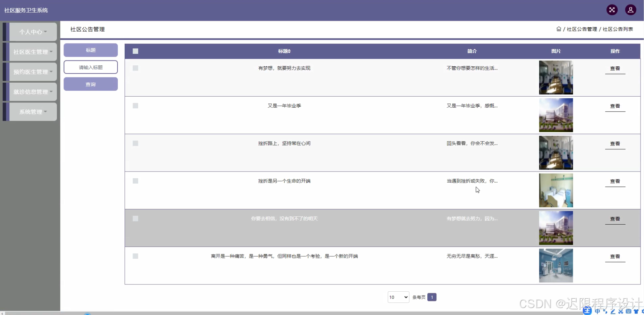Open the soft keyboard icon in the input toolbar
The image size is (644, 315).
tap(628, 312)
